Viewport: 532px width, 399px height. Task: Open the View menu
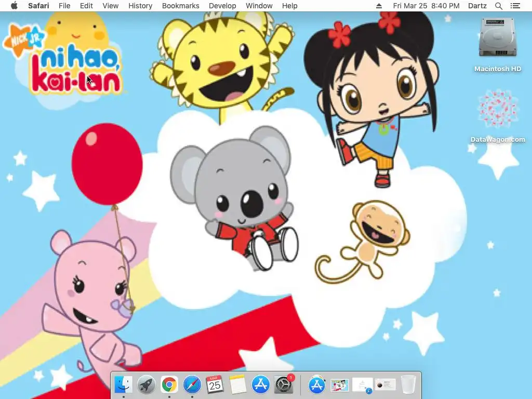pyautogui.click(x=110, y=6)
